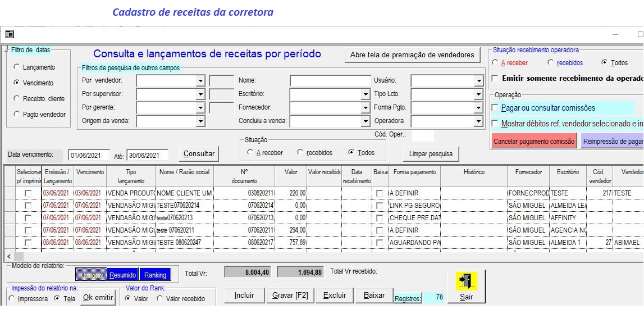The width and height of the screenshot is (644, 309).
Task: Expand the Por vendedor dropdown
Action: tap(200, 80)
